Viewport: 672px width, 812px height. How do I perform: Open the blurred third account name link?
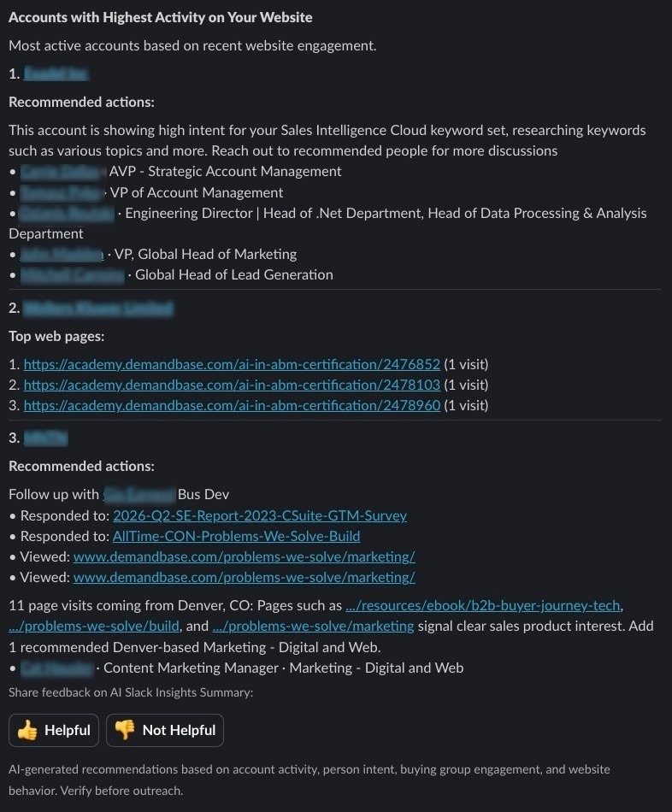pos(45,438)
